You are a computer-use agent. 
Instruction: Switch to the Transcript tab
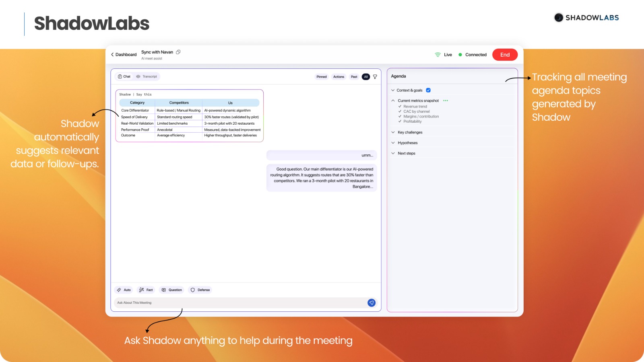click(147, 76)
